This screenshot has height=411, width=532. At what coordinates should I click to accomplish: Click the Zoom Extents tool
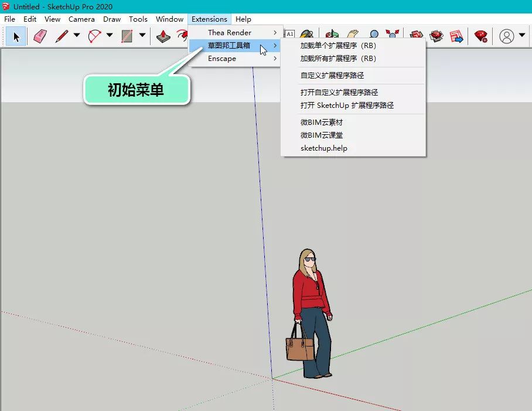(x=392, y=34)
